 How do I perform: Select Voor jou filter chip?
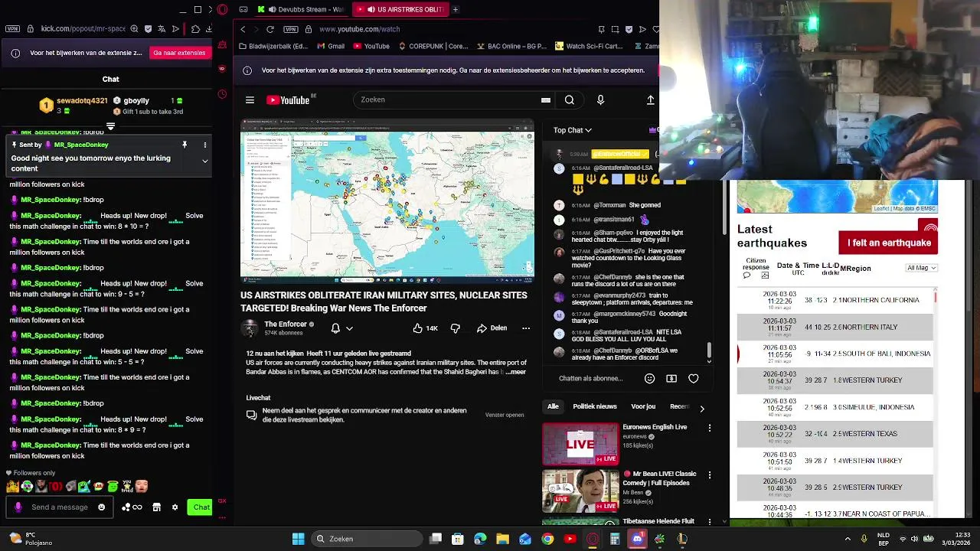643,406
